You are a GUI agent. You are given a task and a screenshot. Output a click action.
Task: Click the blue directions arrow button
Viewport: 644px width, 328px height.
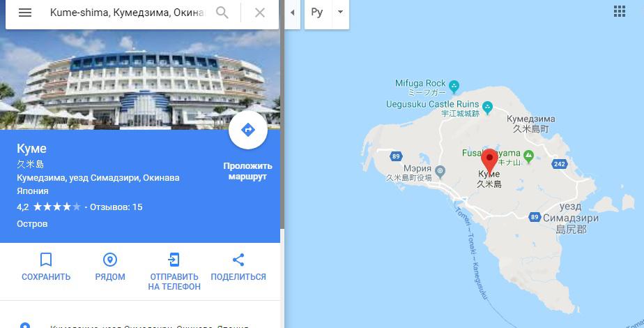tap(248, 130)
